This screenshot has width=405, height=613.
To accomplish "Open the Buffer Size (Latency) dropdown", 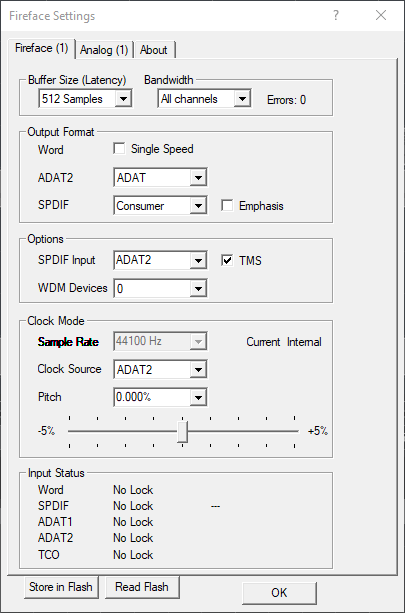I will click(x=85, y=99).
